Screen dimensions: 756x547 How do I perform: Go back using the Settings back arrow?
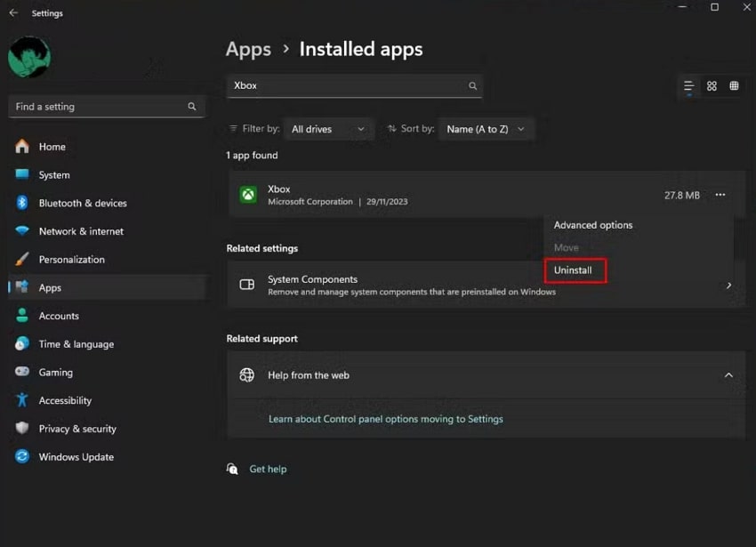point(13,13)
